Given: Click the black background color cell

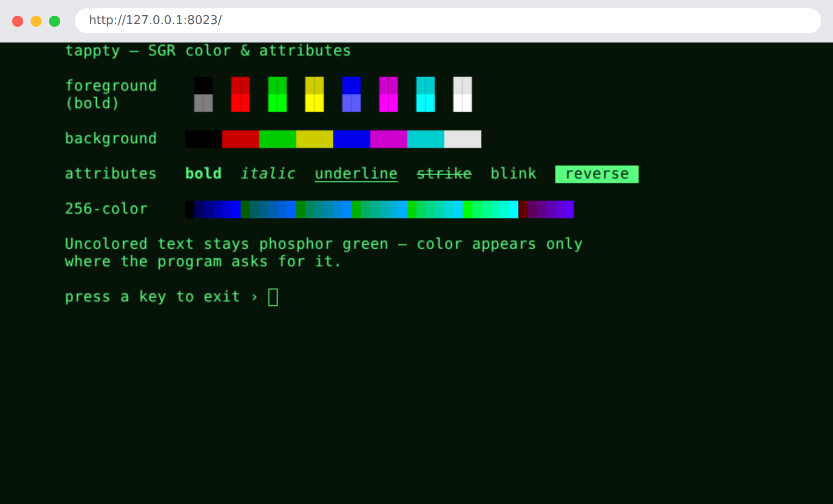Looking at the screenshot, I should 204,139.
